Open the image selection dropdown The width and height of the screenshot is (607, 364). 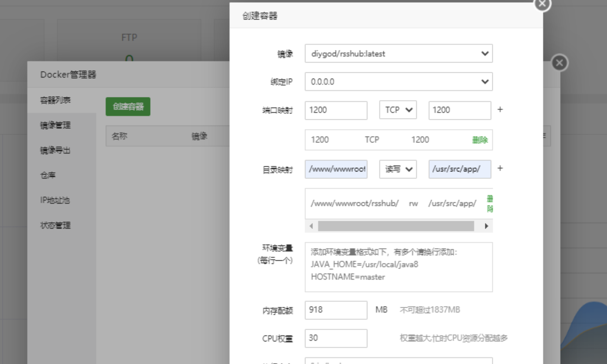pyautogui.click(x=398, y=54)
